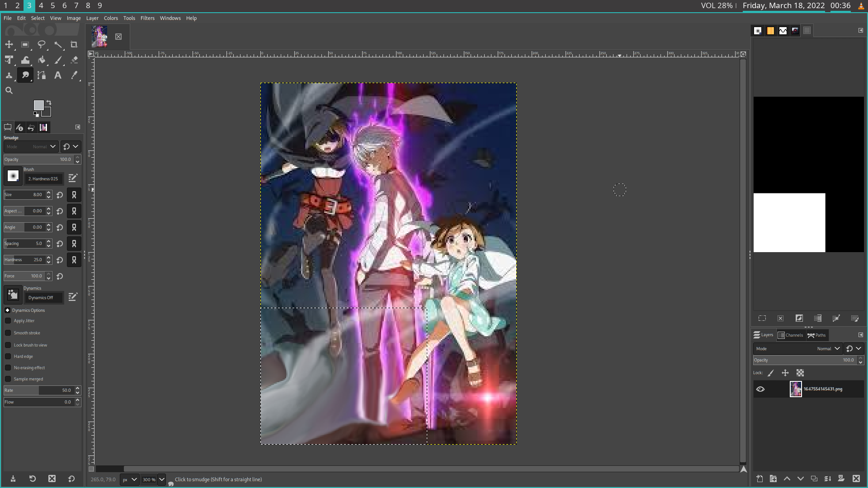Viewport: 868px width, 488px height.
Task: Select the Crop tool in the toolbox
Action: pos(74,45)
